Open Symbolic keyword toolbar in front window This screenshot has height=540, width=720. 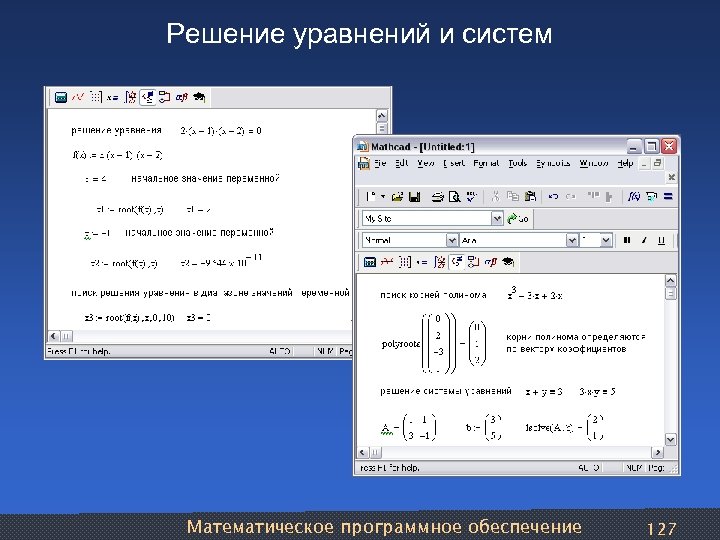click(508, 262)
